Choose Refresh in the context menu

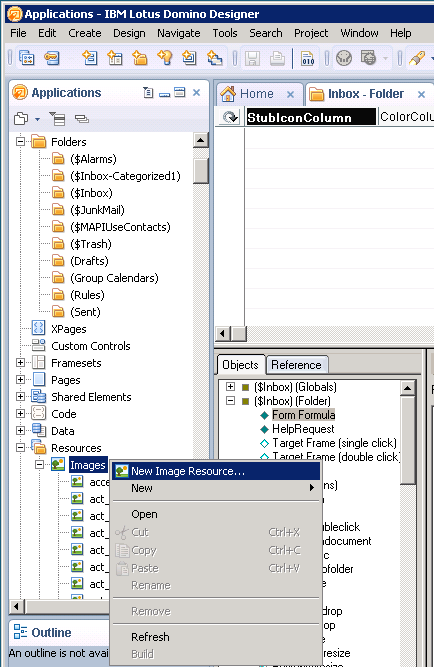point(217,637)
